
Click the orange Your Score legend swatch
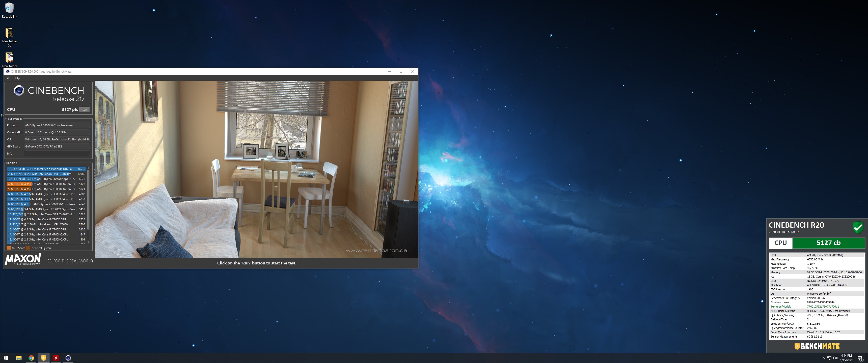[x=9, y=248]
